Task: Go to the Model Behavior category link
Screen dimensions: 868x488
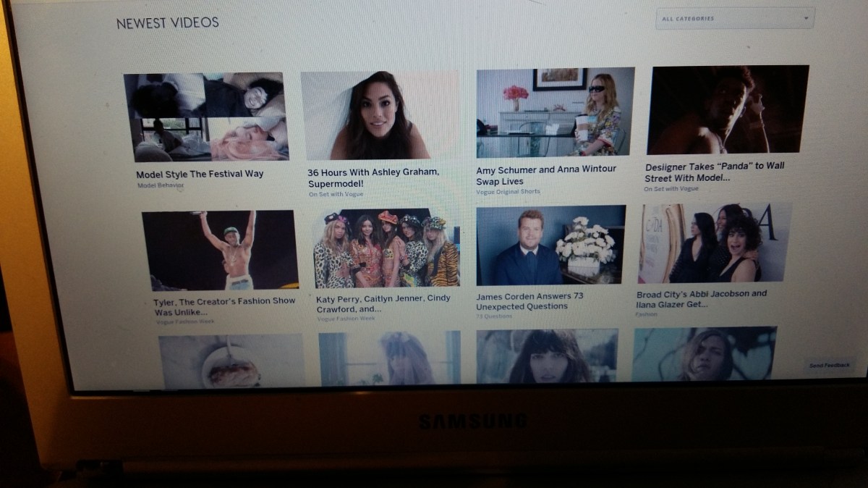Action: click(161, 186)
